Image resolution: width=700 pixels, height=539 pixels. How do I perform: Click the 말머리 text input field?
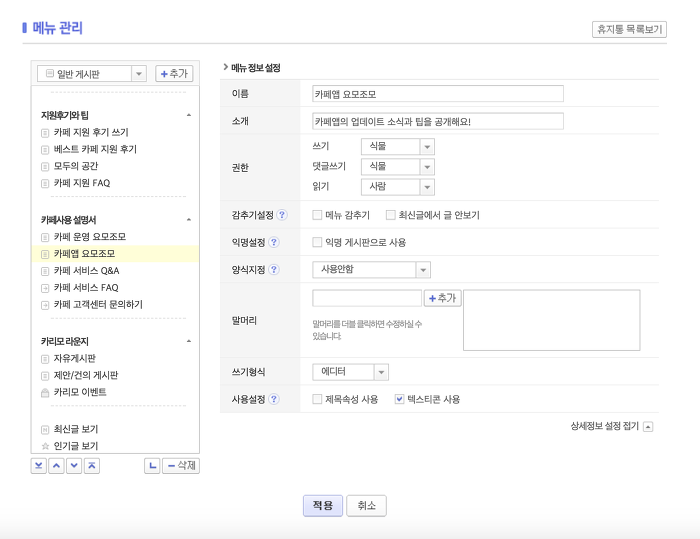pyautogui.click(x=367, y=298)
